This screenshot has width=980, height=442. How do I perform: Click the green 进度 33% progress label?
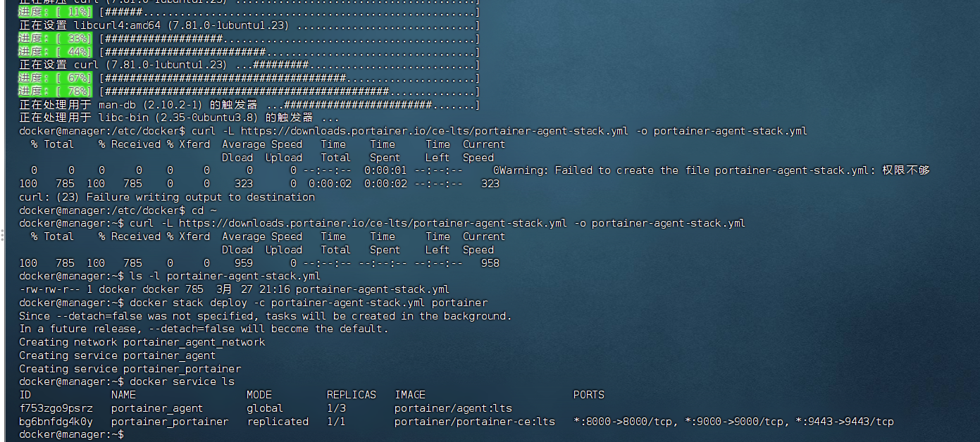55,38
